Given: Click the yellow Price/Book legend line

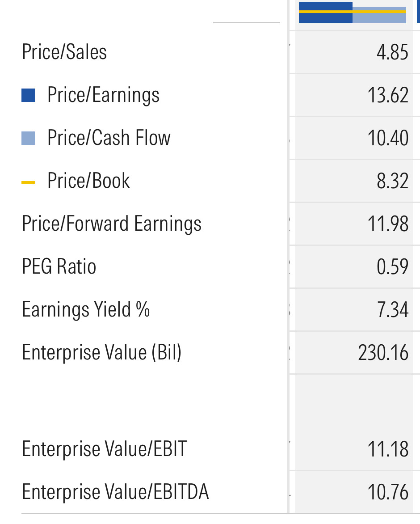Looking at the screenshot, I should (28, 182).
